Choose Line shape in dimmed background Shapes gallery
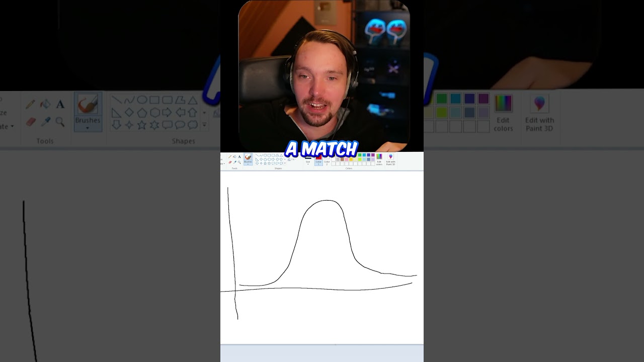Viewport: 644px width, 362px height. coord(117,100)
